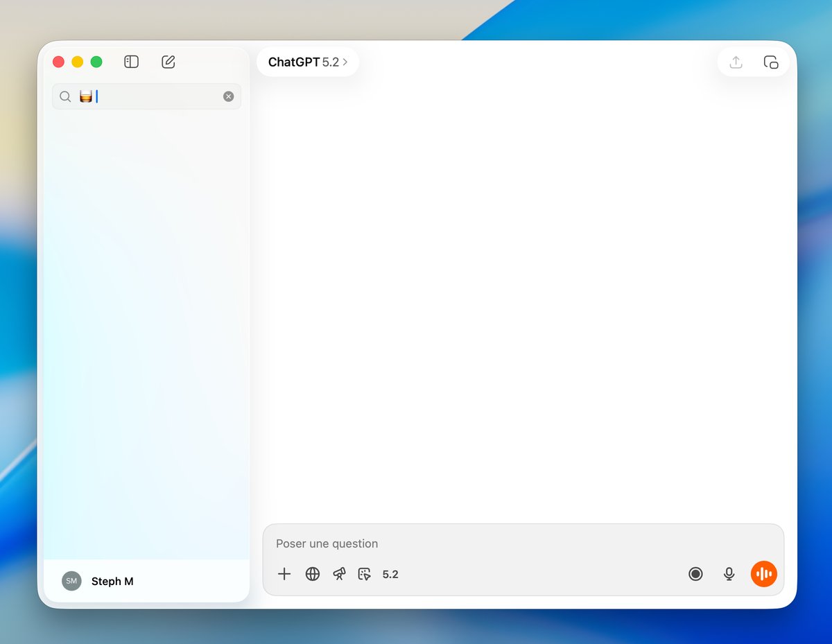
Task: Toggle the sidebar panel icon
Action: click(131, 62)
